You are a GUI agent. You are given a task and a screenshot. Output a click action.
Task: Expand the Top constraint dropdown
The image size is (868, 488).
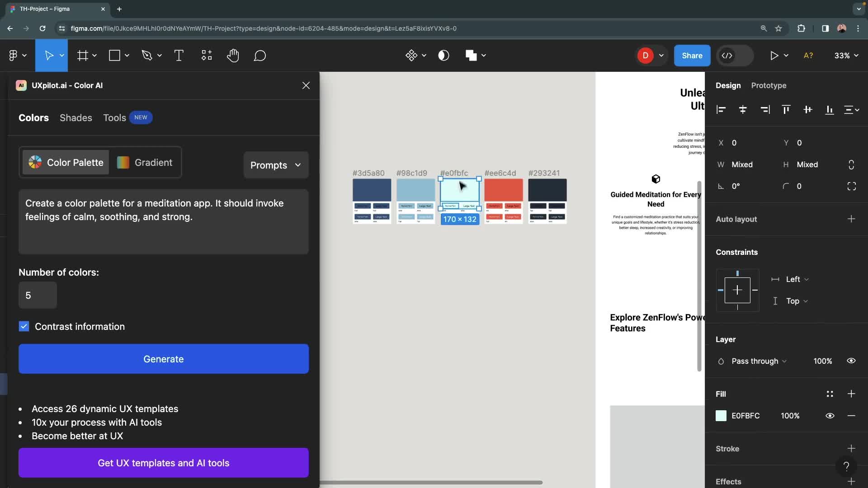pos(795,301)
